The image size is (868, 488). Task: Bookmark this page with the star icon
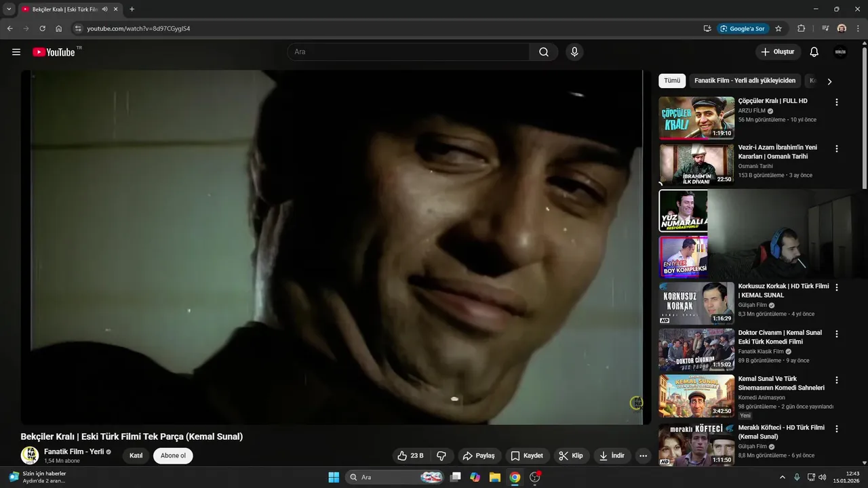778,28
